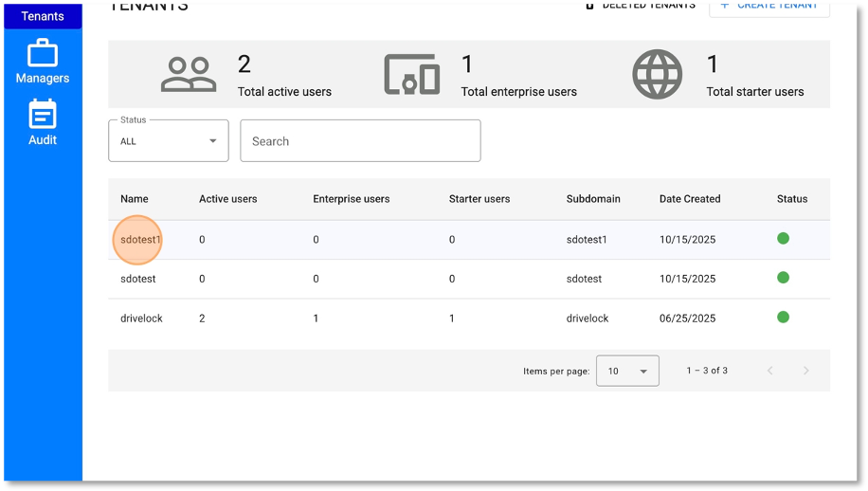Click the green status dot for drivelock
The height and width of the screenshot is (491, 868).
click(783, 318)
